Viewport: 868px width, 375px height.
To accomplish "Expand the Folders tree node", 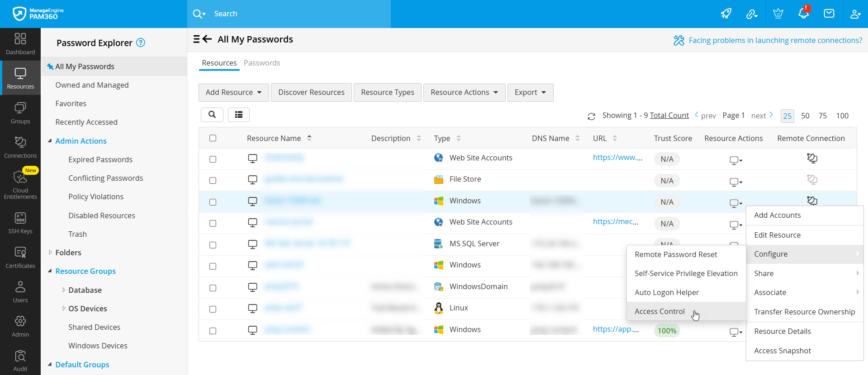I will pyautogui.click(x=50, y=253).
